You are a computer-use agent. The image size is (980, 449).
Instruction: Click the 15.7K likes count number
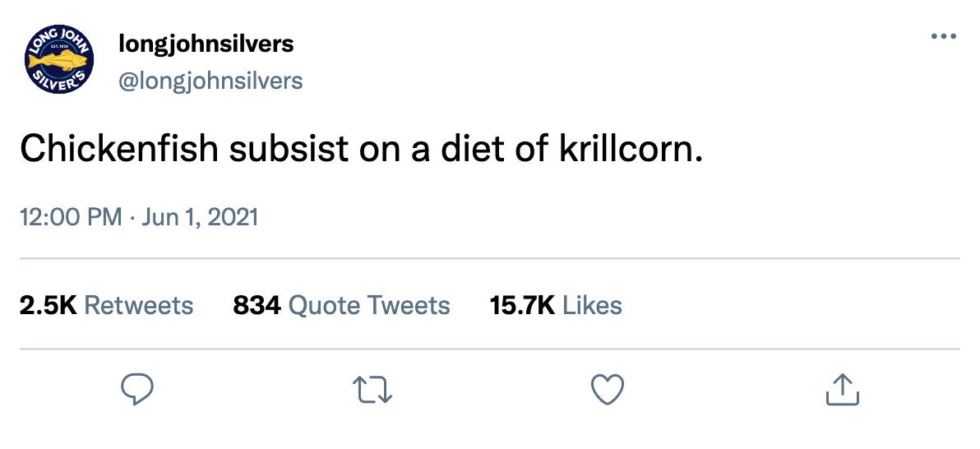coord(523,306)
